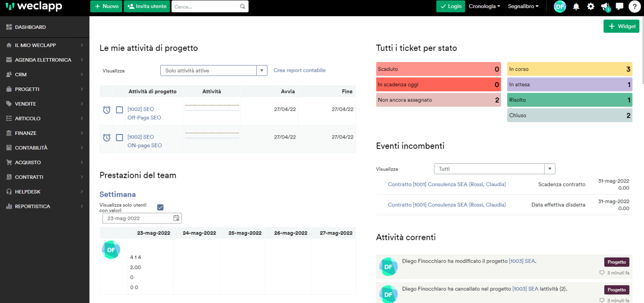The height and width of the screenshot is (303, 644).
Task: Click Acquisto cart icon
Action: (x=9, y=162)
